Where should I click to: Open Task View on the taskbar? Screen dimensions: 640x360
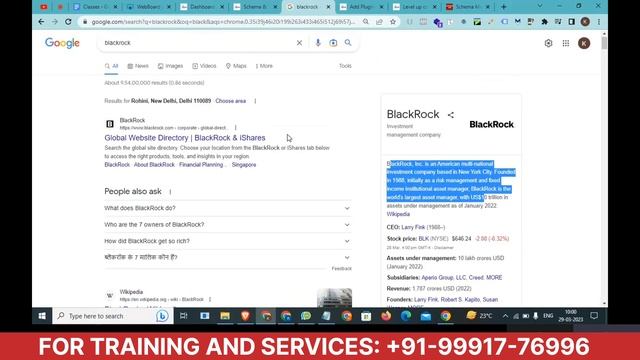184,316
